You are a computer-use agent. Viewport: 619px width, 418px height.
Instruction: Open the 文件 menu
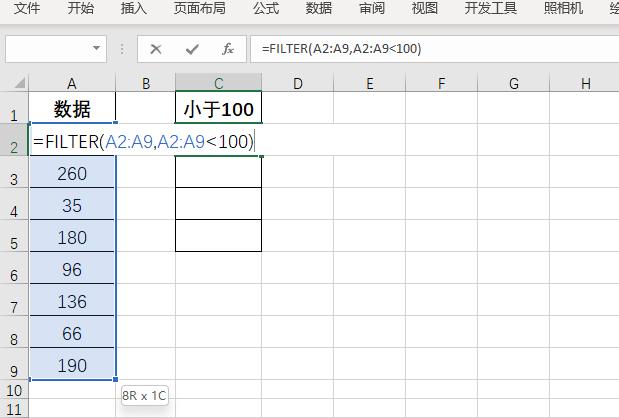point(26,8)
